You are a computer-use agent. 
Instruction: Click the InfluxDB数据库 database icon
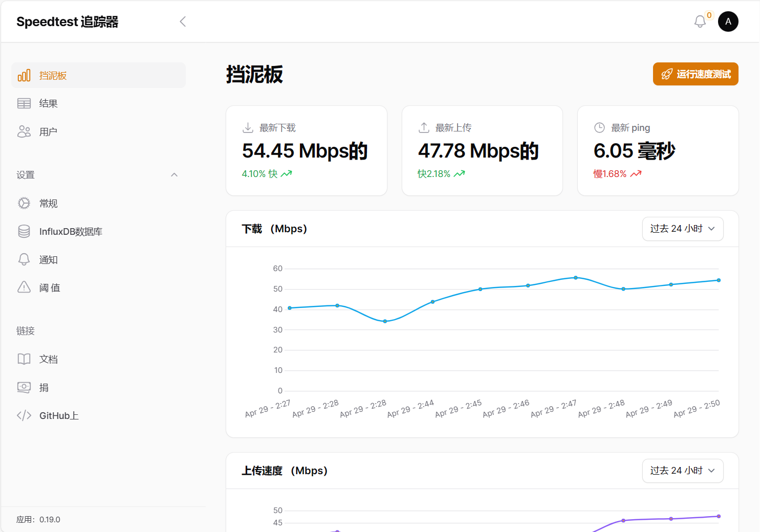24,231
